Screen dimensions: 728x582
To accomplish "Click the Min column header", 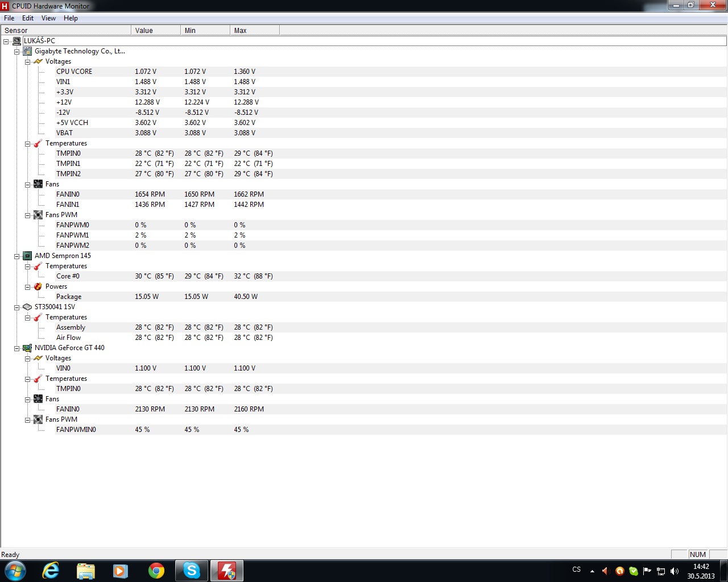I will click(x=205, y=30).
